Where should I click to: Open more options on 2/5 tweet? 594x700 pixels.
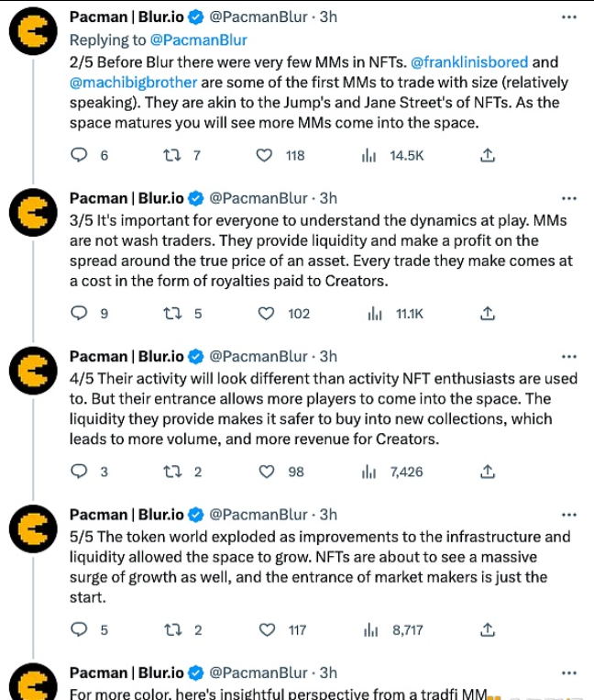[569, 17]
